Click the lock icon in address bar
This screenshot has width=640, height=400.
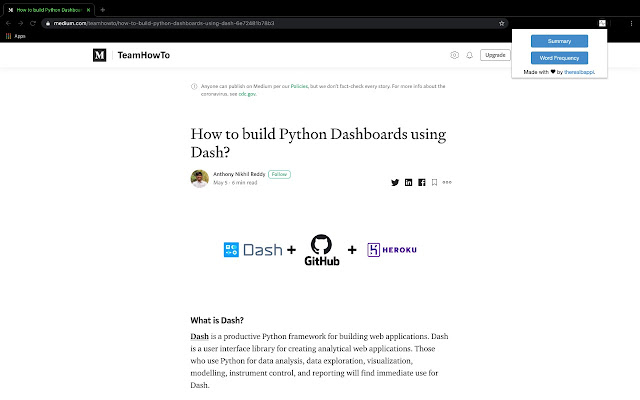(48, 23)
